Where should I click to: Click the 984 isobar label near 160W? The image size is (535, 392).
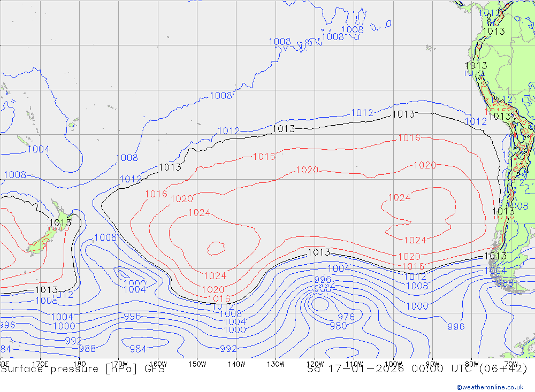138,349
